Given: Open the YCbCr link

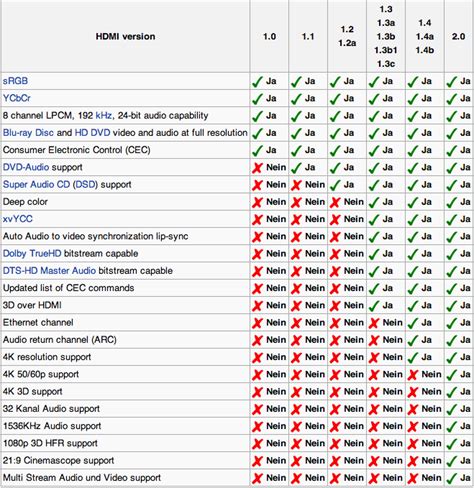Looking at the screenshot, I should point(17,98).
